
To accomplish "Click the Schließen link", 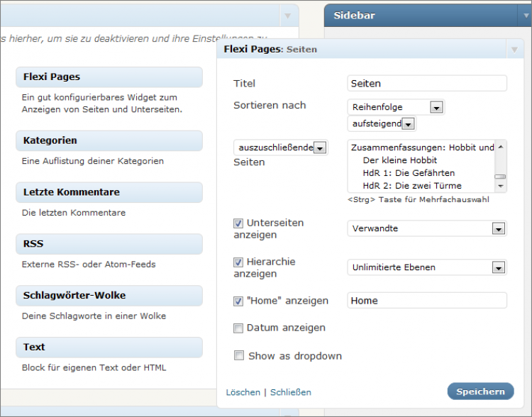I will (x=290, y=392).
